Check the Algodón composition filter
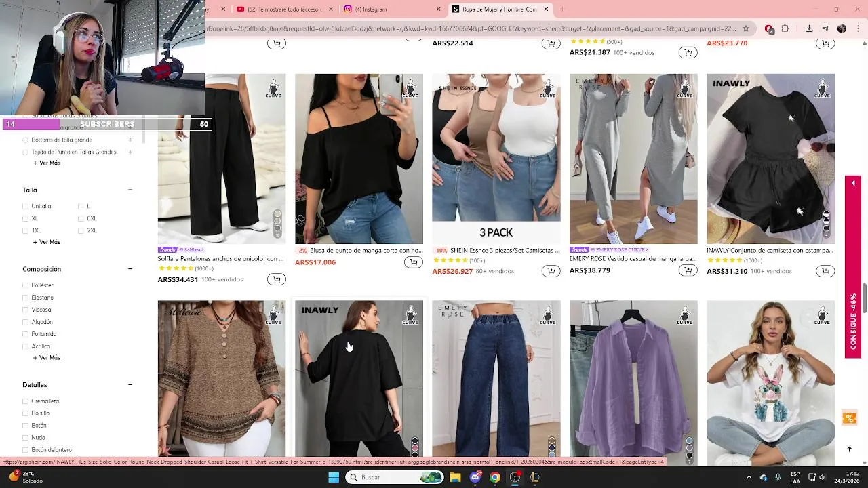This screenshot has width=868, height=488. tap(26, 322)
